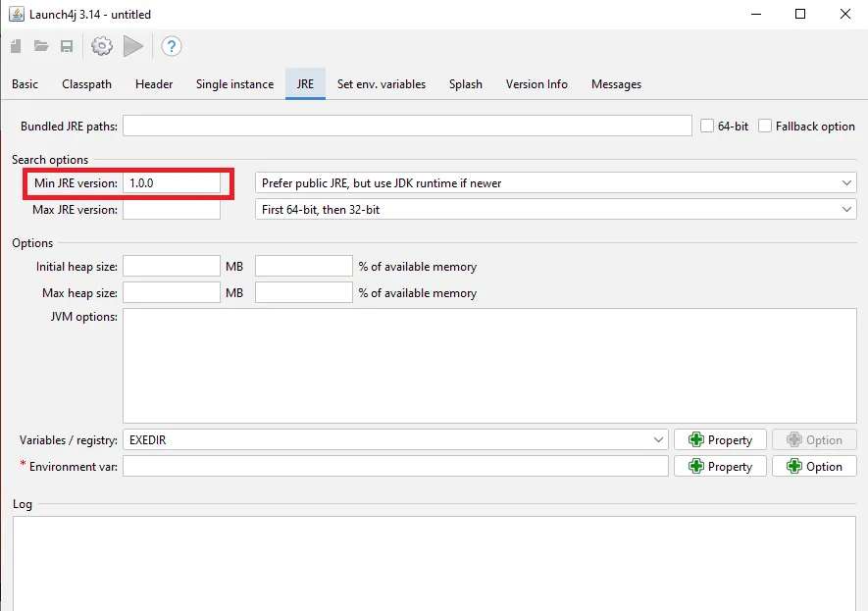This screenshot has height=611, width=868.
Task: Switch to the Classpath tab
Action: [87, 84]
